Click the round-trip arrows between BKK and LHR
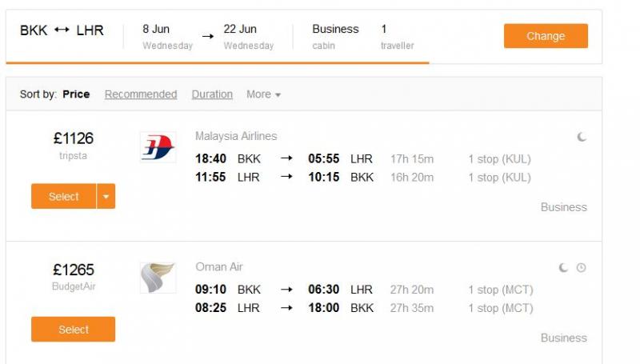Image resolution: width=640 pixels, height=364 pixels. coord(62,30)
